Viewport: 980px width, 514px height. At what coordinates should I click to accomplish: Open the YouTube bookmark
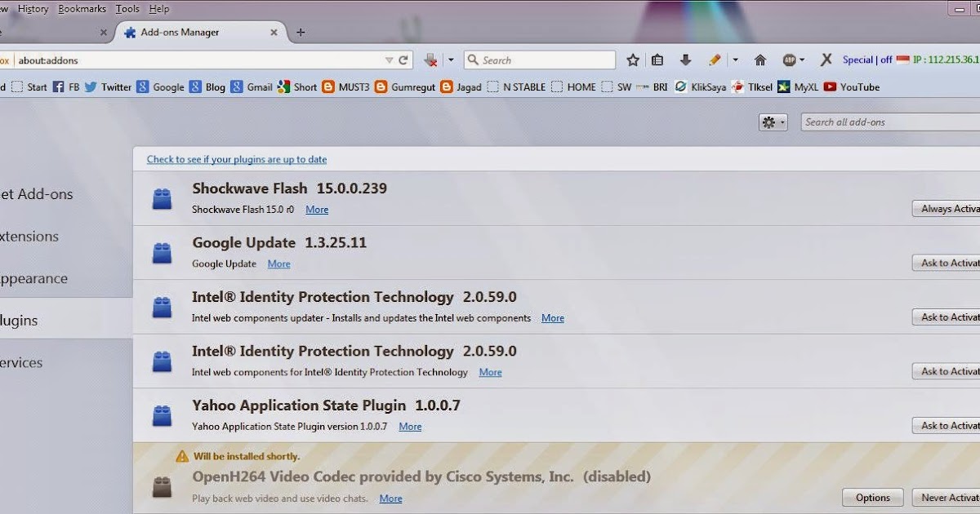852,87
